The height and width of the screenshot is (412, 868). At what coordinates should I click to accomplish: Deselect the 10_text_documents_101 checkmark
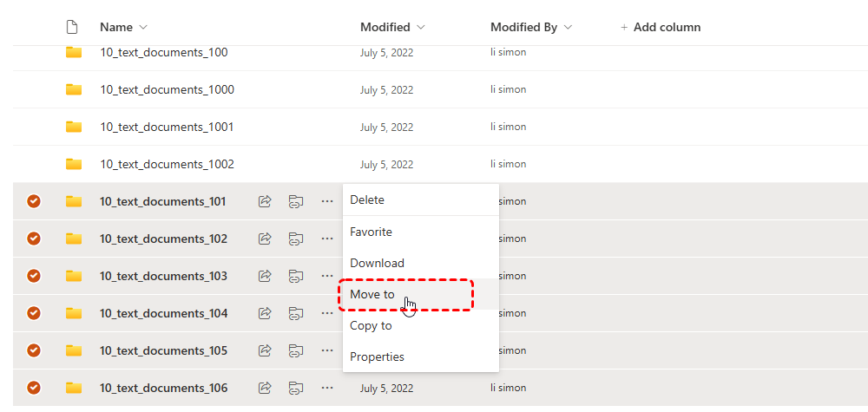[x=34, y=201]
